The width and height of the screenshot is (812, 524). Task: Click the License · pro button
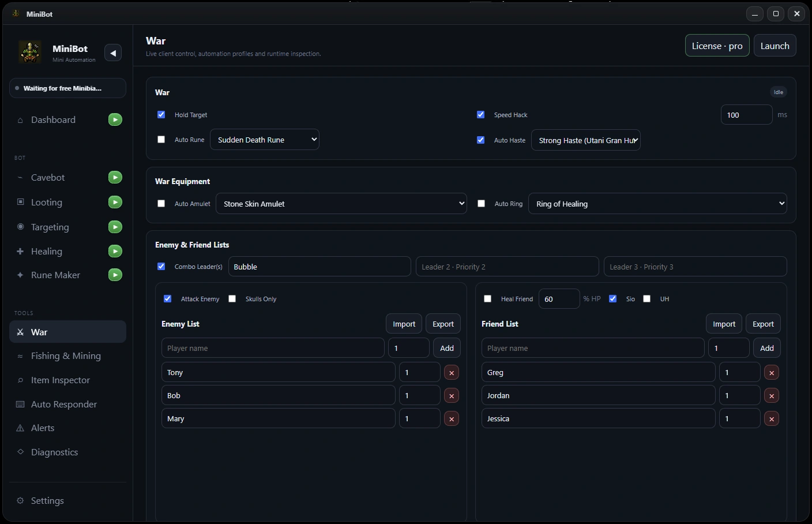pyautogui.click(x=717, y=46)
